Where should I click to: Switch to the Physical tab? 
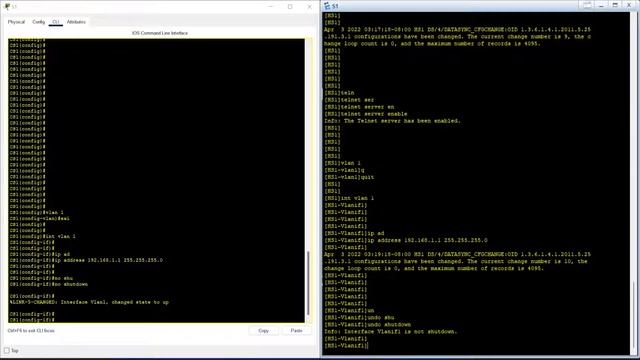16,22
